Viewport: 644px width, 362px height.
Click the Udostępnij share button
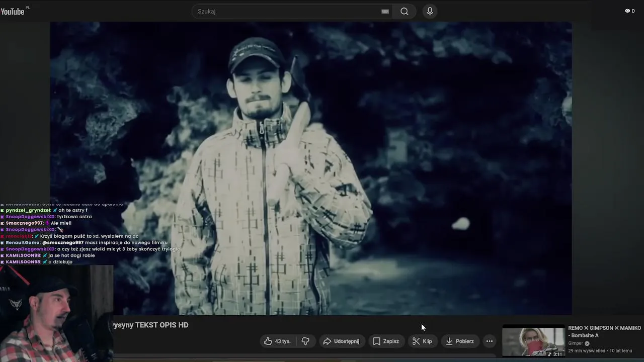click(x=341, y=341)
